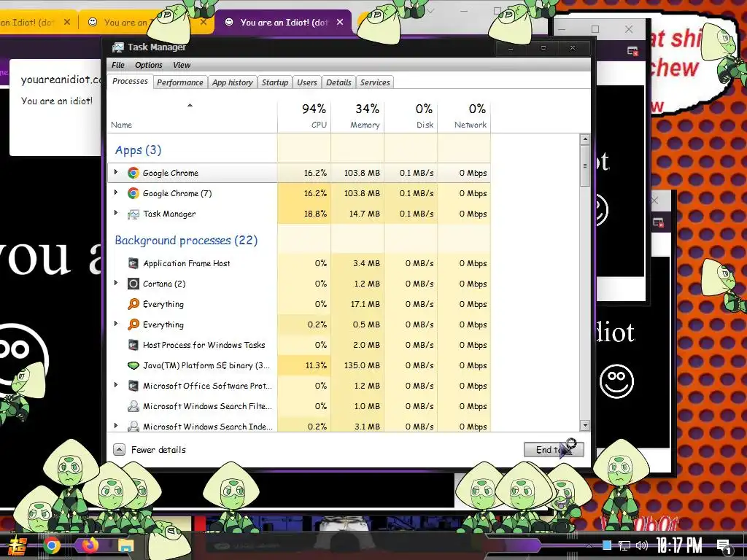The image size is (747, 560).
Task: Sort by the 0% Disk column header
Action: pyautogui.click(x=411, y=116)
